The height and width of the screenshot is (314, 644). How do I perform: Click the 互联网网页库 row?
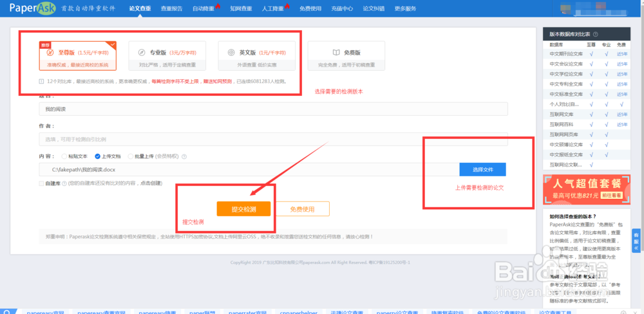[587, 134]
